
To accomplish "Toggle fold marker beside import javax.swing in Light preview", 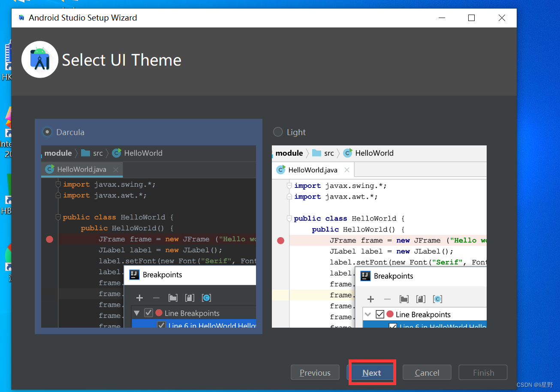I will pyautogui.click(x=289, y=186).
